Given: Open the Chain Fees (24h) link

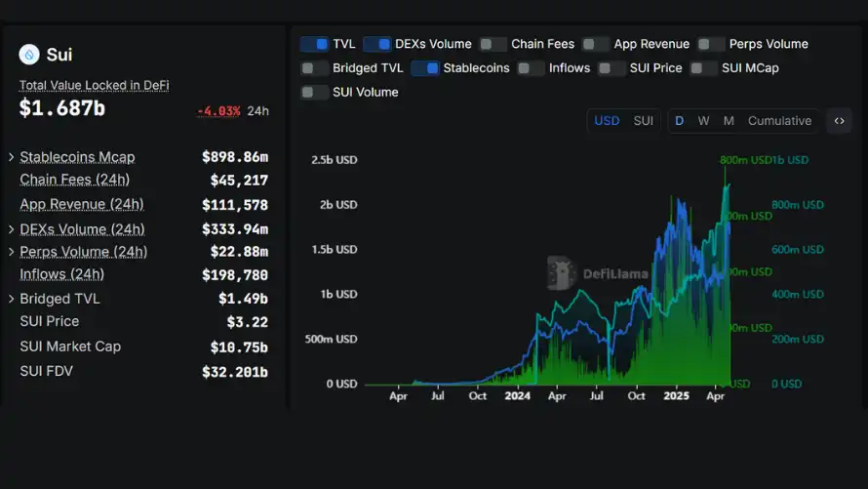Looking at the screenshot, I should (x=75, y=180).
